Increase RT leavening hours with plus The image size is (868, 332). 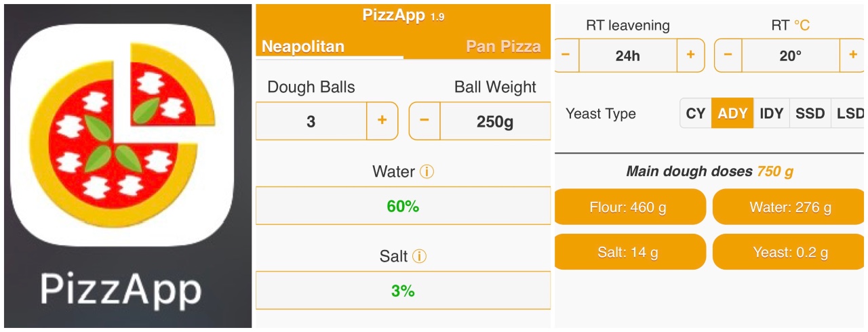coord(690,56)
